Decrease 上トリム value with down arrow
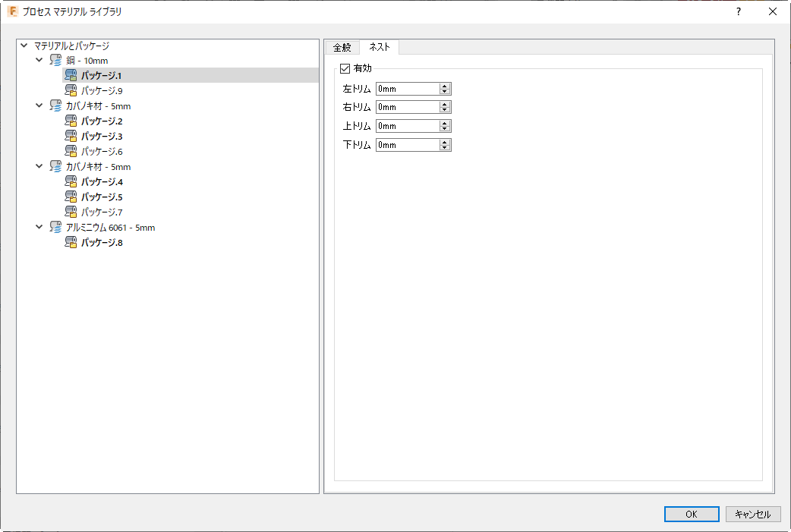The height and width of the screenshot is (532, 791). click(x=444, y=129)
